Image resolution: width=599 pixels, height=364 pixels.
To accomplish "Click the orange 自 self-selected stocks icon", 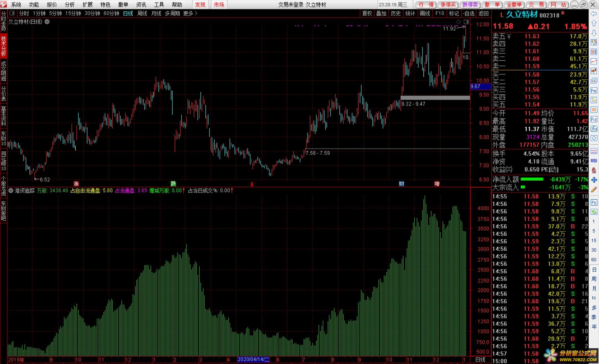I will pos(594,110).
